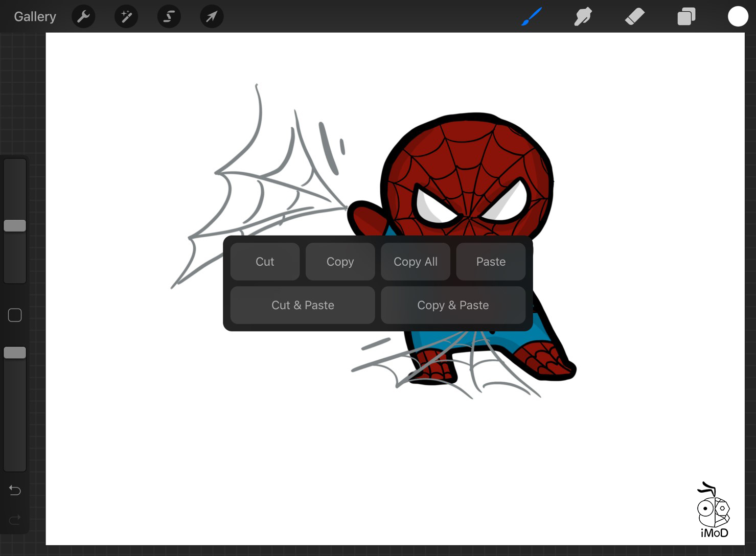This screenshot has height=556, width=756.
Task: Open the Actions wrench menu
Action: [83, 17]
